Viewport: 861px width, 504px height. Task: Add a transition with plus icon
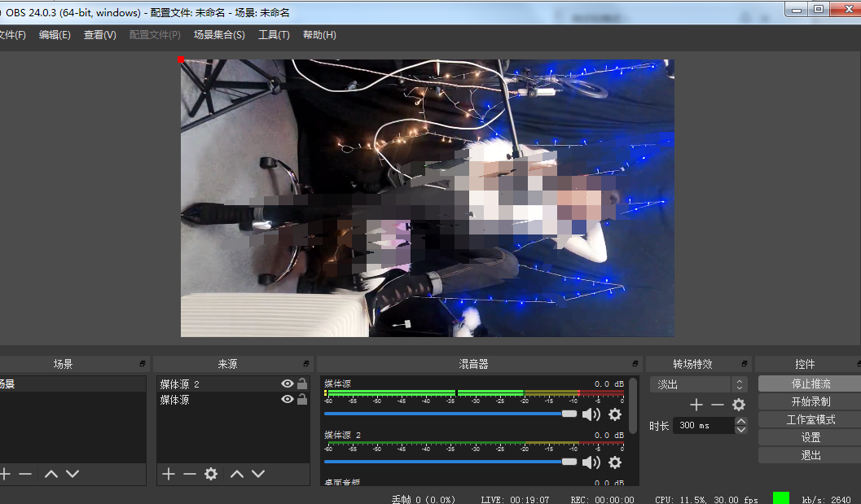(696, 405)
